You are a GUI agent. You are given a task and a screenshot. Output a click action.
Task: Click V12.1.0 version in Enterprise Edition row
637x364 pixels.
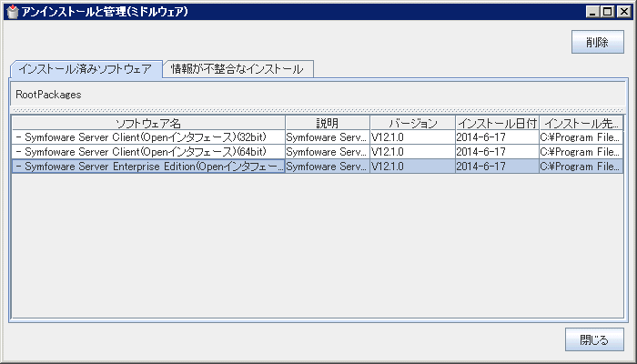tap(412, 167)
